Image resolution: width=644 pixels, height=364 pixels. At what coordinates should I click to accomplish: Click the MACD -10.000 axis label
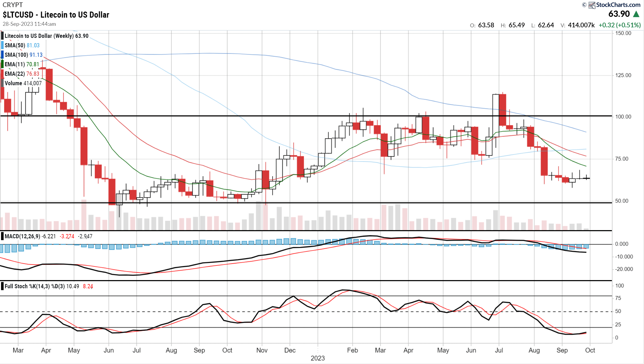tap(624, 256)
